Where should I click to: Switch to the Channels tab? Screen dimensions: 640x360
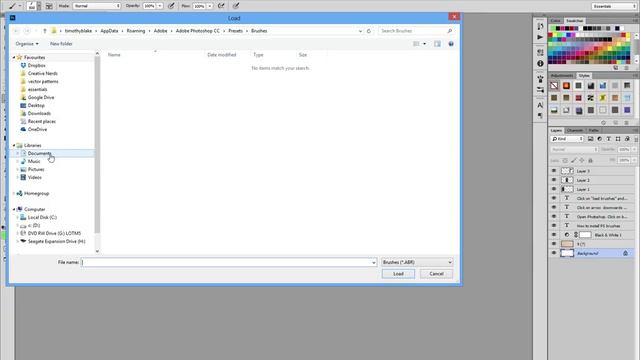(x=575, y=131)
